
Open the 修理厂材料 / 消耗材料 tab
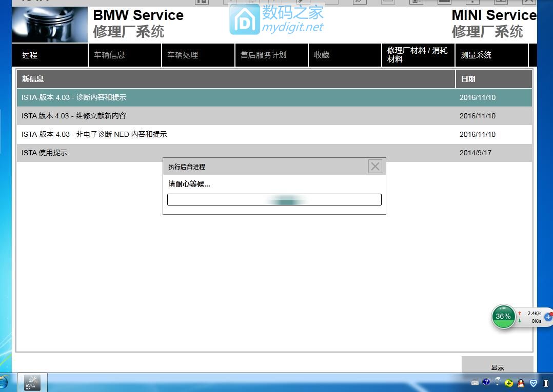(x=418, y=55)
